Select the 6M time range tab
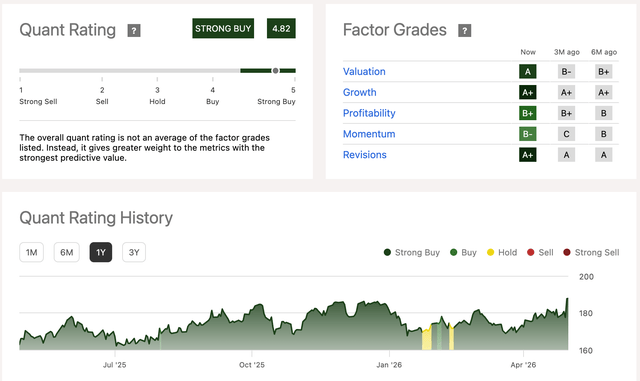Screen dimensions: 640x381 pos(67,252)
